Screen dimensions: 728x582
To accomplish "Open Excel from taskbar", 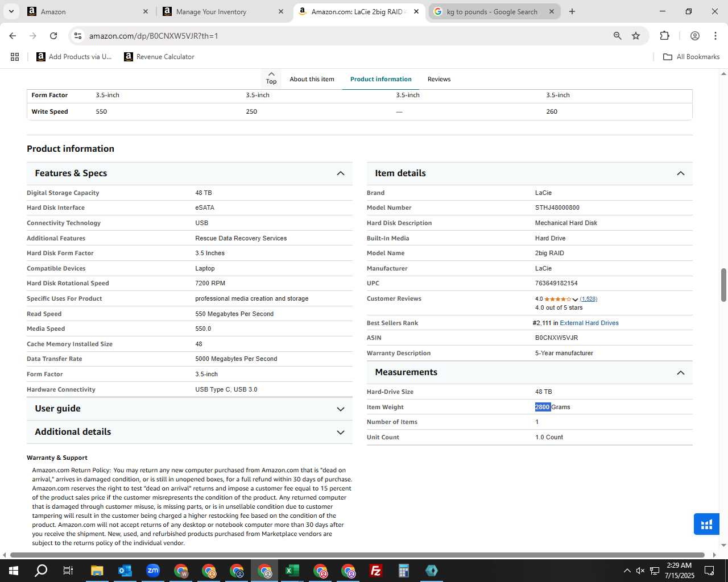I will (x=292, y=571).
